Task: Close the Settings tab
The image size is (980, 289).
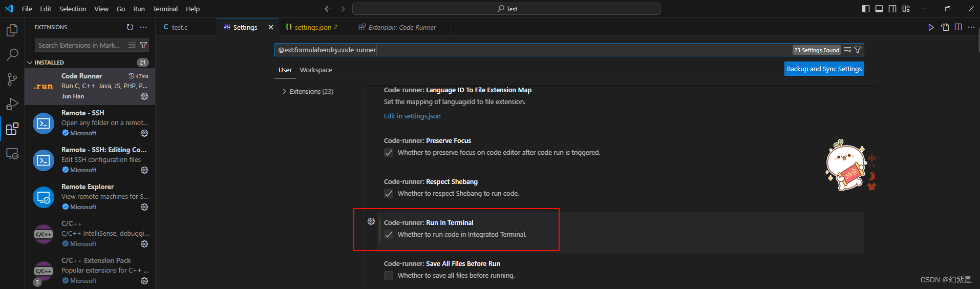Action: click(271, 27)
